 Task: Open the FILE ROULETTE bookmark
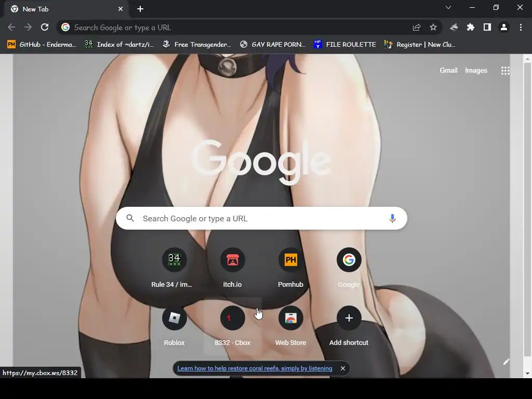[x=345, y=45]
